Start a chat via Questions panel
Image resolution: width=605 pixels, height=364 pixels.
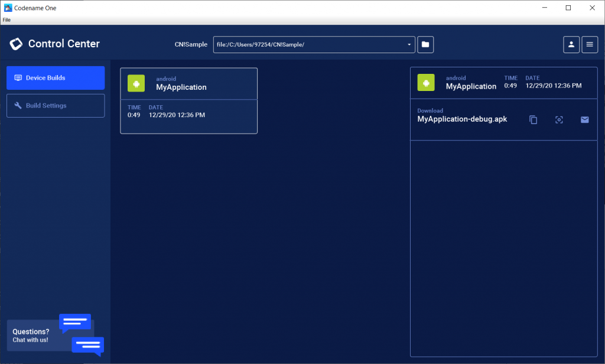[x=31, y=336]
